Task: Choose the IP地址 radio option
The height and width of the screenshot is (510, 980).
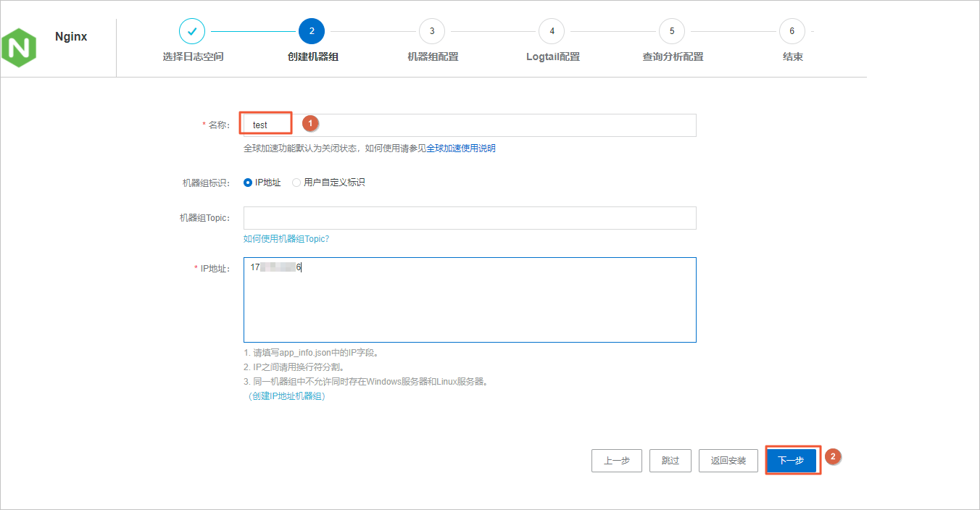Action: (x=248, y=183)
